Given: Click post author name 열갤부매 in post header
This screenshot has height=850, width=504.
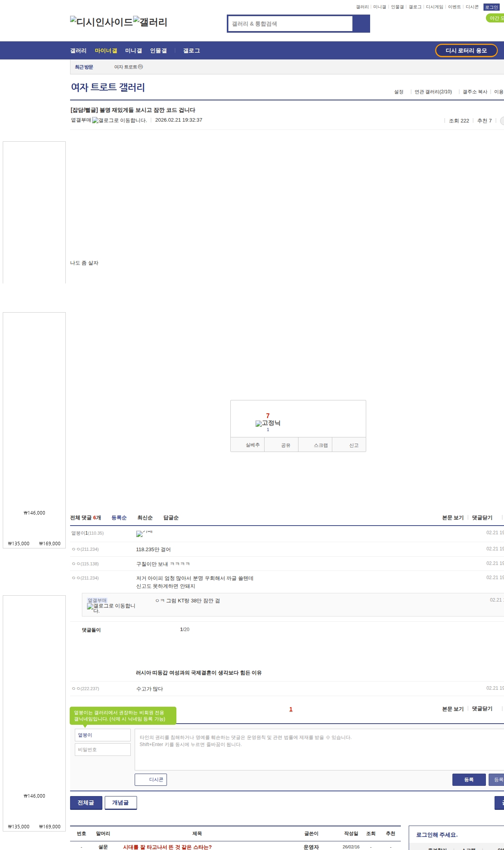Looking at the screenshot, I should (x=81, y=120).
